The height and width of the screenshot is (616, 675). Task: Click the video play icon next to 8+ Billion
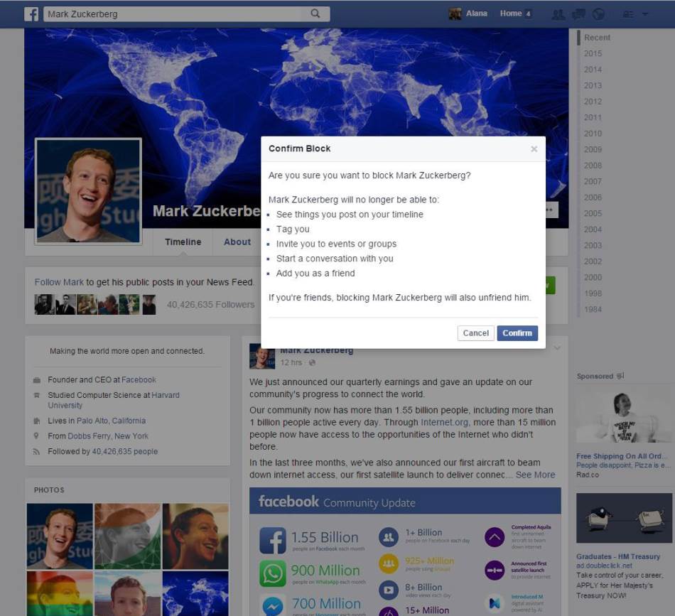[389, 590]
